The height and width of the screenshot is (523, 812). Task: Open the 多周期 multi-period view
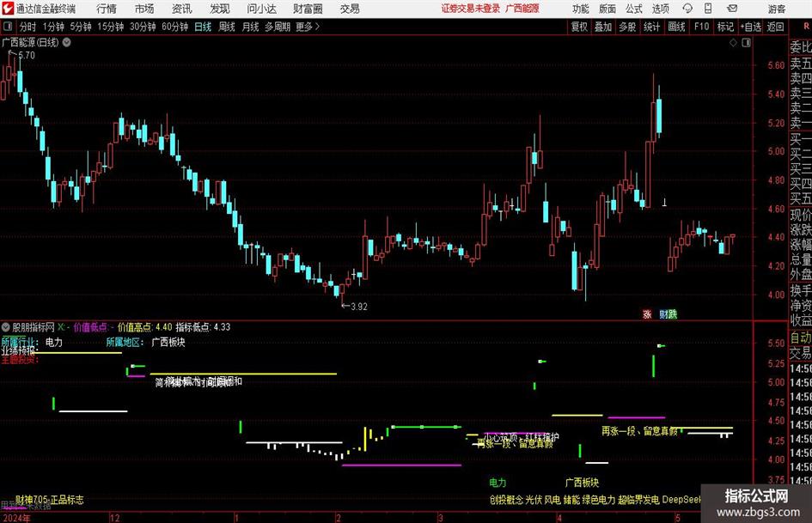[x=278, y=27]
